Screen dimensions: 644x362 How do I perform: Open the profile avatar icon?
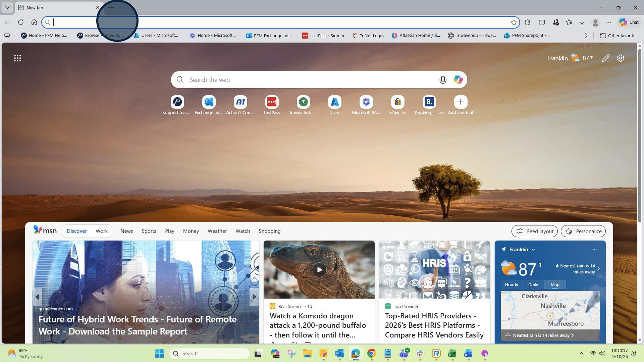[x=596, y=22]
